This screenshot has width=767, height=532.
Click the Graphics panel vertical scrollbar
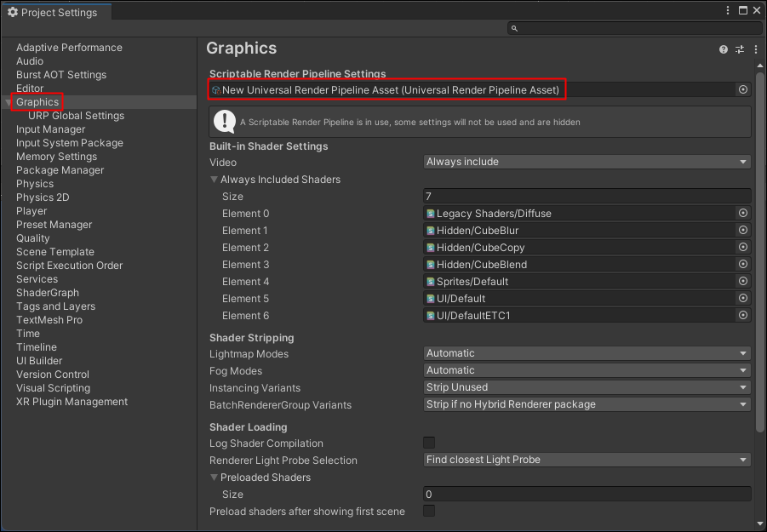coord(759,252)
